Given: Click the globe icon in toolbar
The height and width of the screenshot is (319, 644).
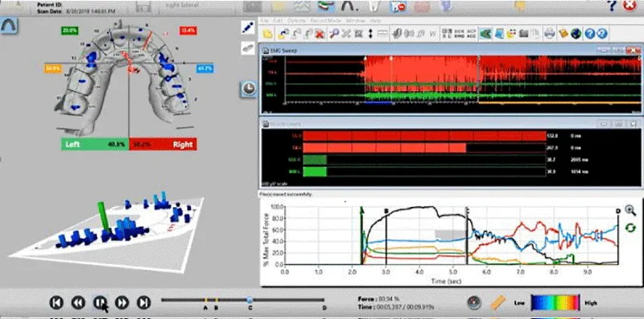Looking at the screenshot, I should pyautogui.click(x=576, y=34).
